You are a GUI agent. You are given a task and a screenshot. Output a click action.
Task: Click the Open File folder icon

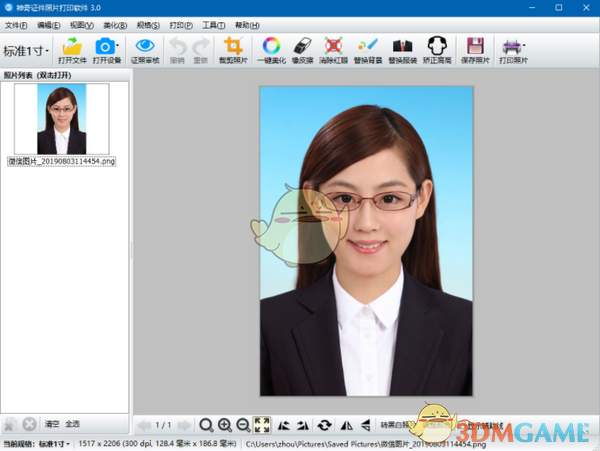point(72,46)
